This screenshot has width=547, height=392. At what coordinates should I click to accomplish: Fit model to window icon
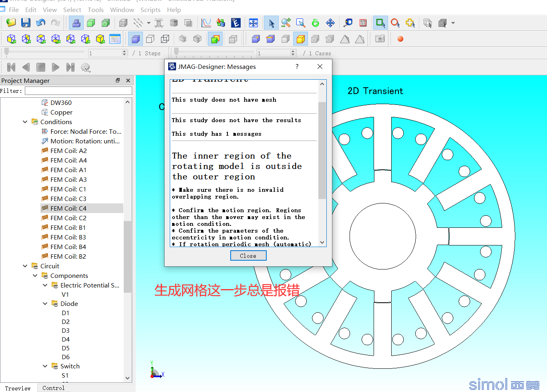(x=253, y=23)
